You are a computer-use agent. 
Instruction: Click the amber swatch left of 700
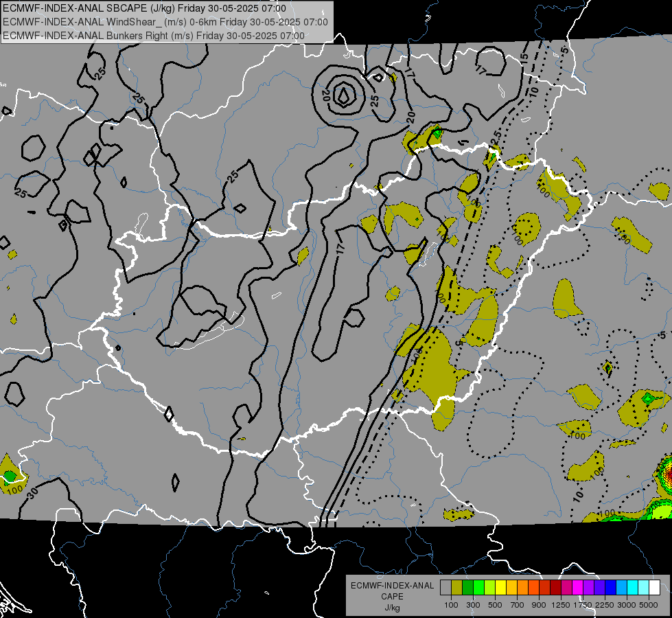[x=511, y=588]
